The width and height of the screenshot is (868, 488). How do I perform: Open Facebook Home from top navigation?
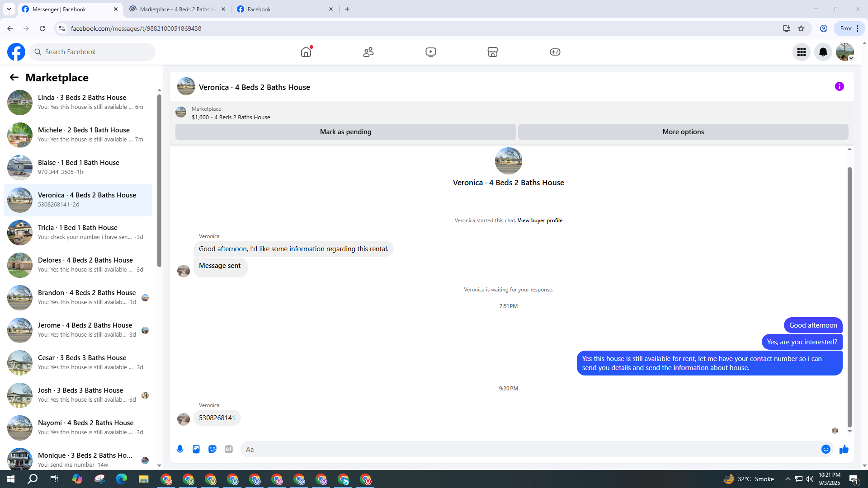[x=306, y=52]
